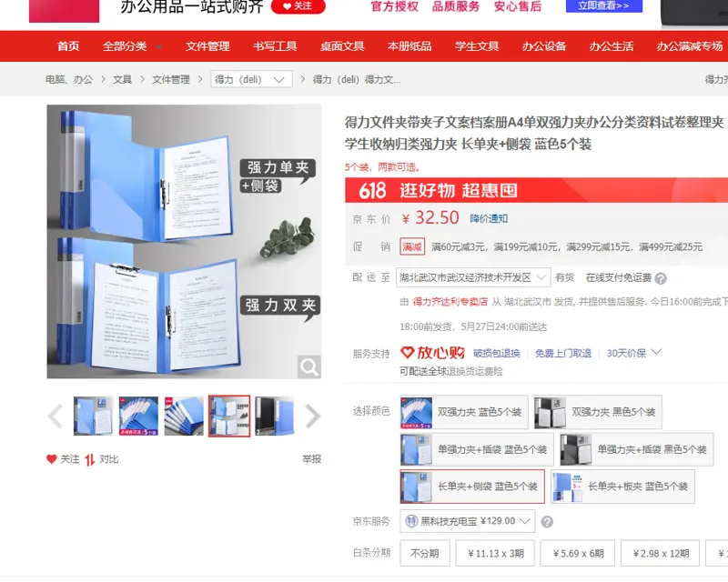Choose 单强力夹+插袋 蓝色5个装 option

[x=477, y=449]
